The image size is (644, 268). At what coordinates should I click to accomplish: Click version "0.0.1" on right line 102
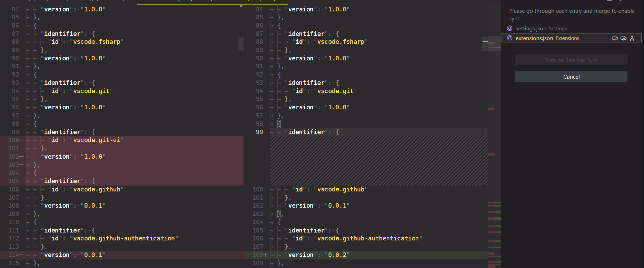[x=337, y=206]
